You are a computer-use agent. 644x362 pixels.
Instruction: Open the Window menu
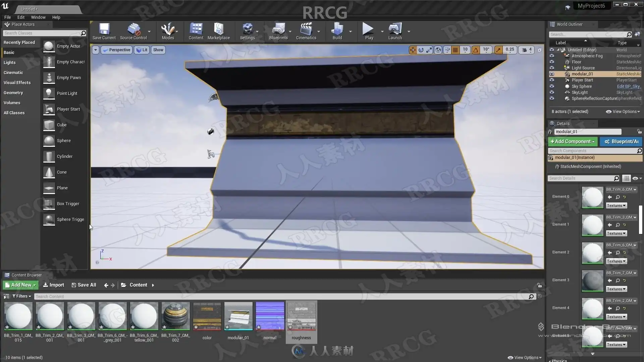38,17
